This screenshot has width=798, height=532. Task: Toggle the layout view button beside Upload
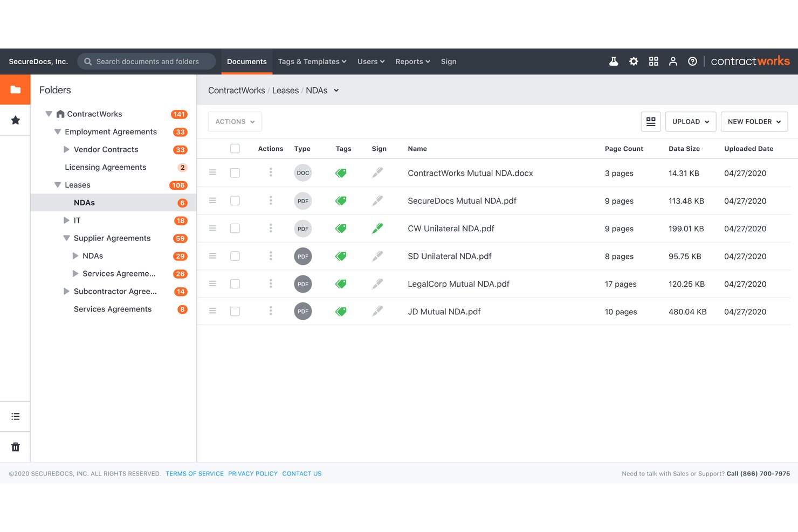[x=651, y=122]
